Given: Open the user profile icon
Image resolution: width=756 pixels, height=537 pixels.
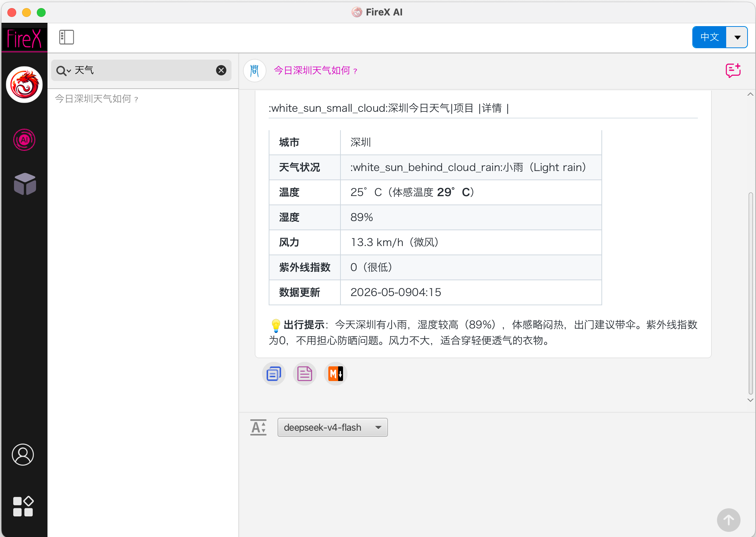Looking at the screenshot, I should click(x=23, y=455).
